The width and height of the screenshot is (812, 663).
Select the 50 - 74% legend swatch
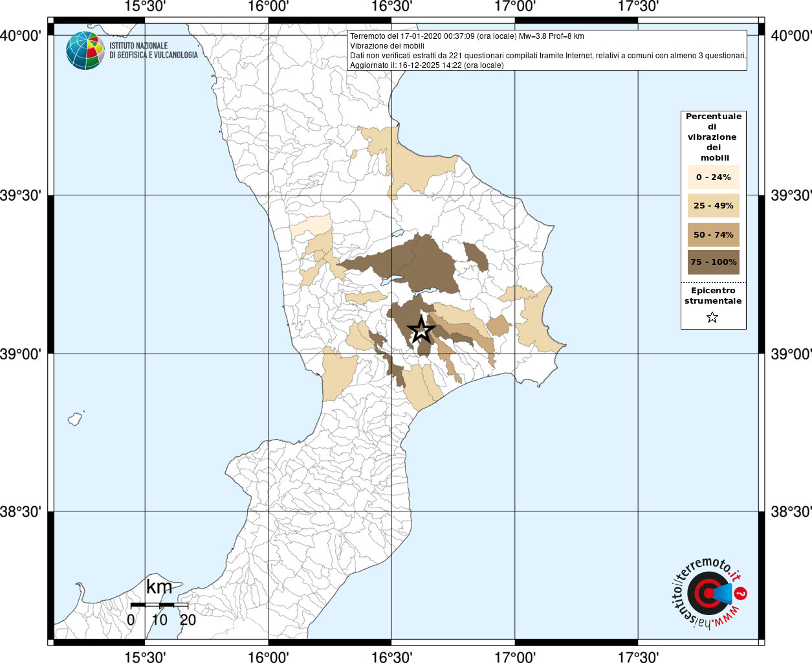(x=713, y=234)
